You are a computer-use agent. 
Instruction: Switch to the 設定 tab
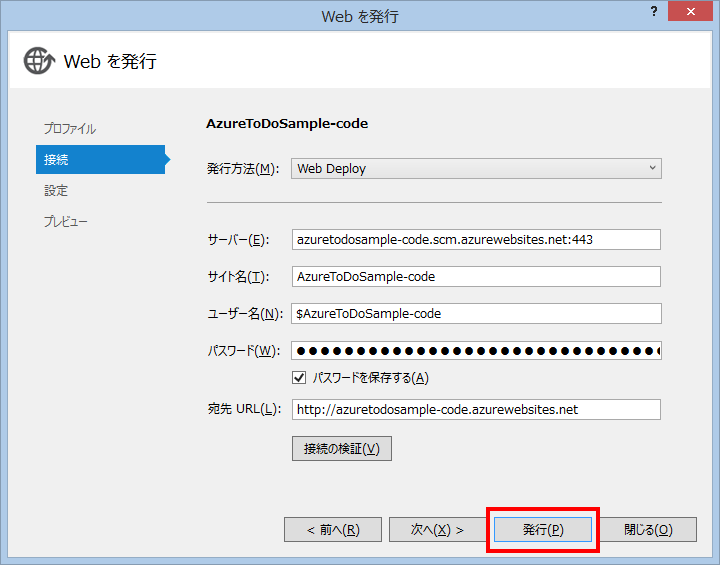(x=56, y=191)
